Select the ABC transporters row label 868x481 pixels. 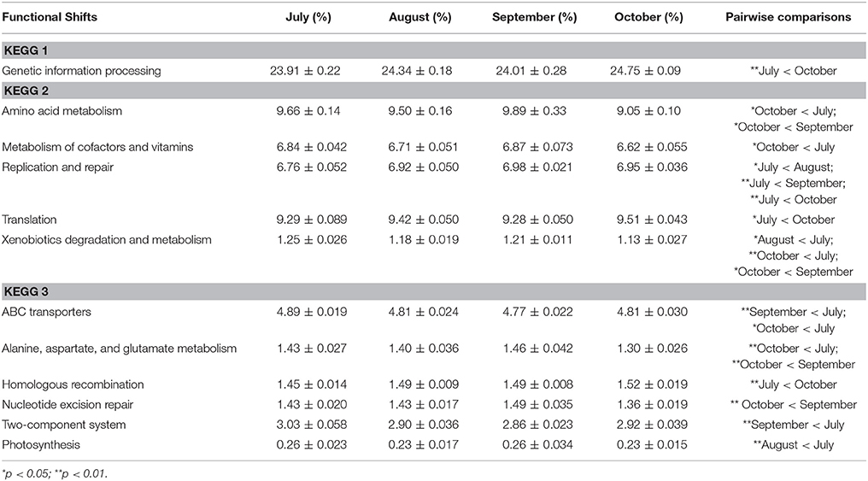click(x=46, y=312)
